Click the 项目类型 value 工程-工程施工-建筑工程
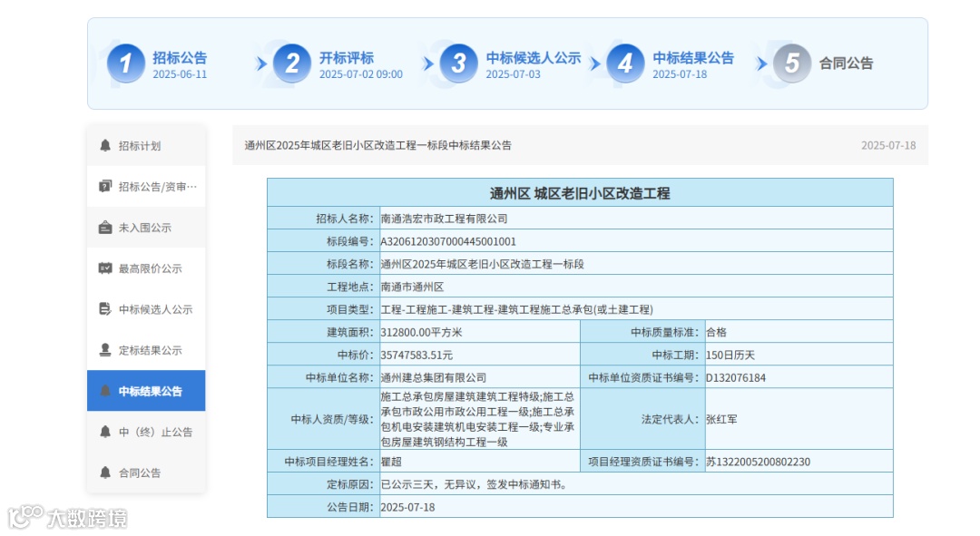 [517, 310]
